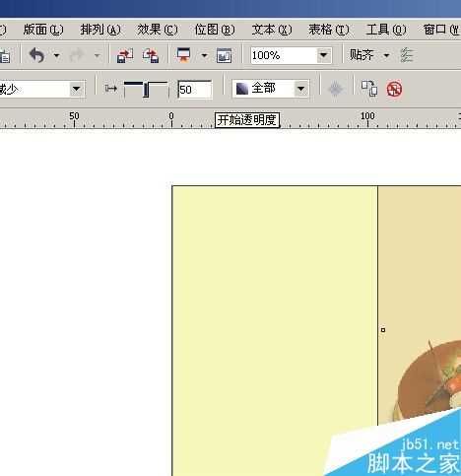461x476 pixels.
Task: Click the paste icon at toolbar left edge
Action: pos(5,56)
